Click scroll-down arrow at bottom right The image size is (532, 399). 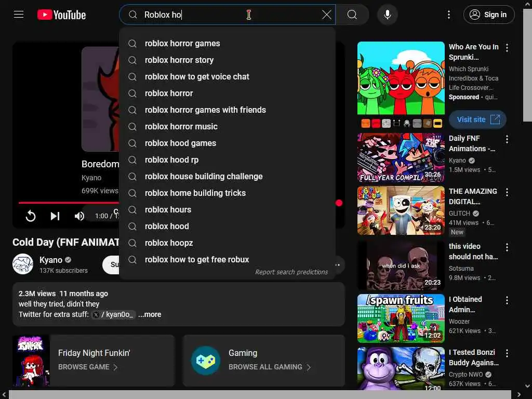tap(528, 386)
